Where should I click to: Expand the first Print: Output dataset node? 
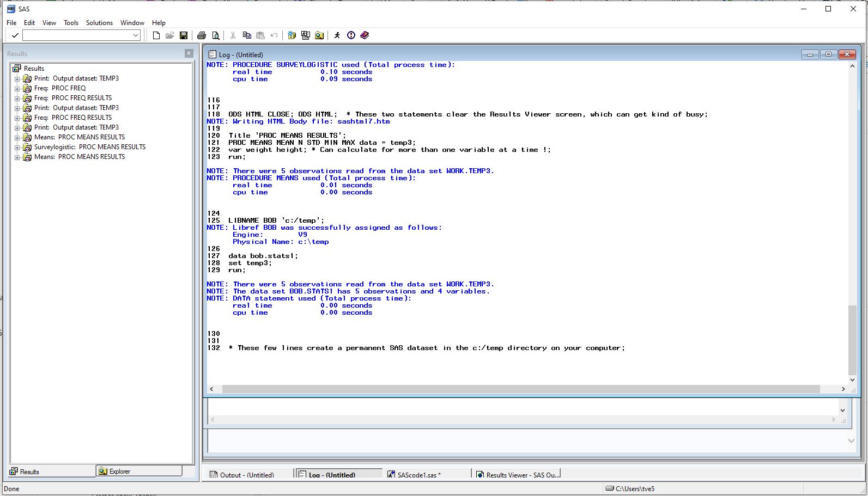click(17, 79)
